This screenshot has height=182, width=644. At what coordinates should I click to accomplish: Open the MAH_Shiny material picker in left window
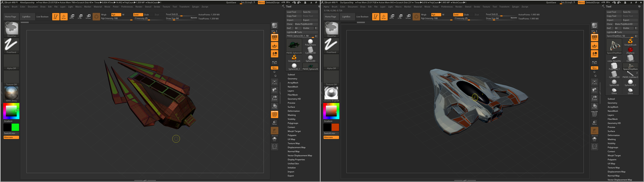(x=11, y=94)
